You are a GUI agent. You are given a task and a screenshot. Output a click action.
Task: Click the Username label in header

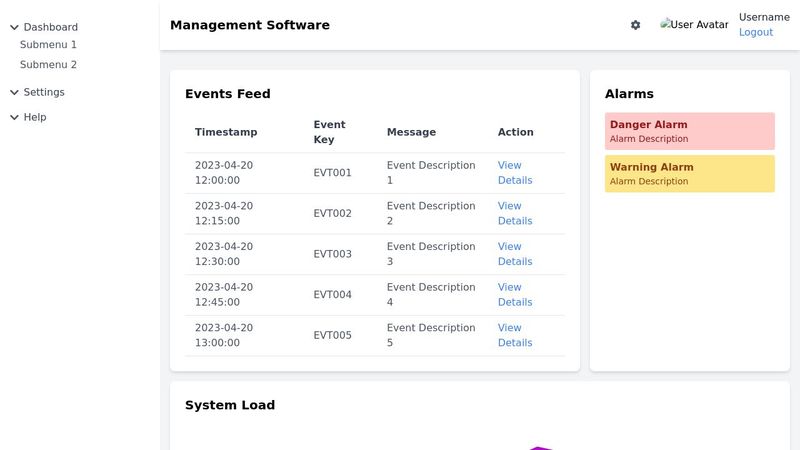(x=764, y=17)
